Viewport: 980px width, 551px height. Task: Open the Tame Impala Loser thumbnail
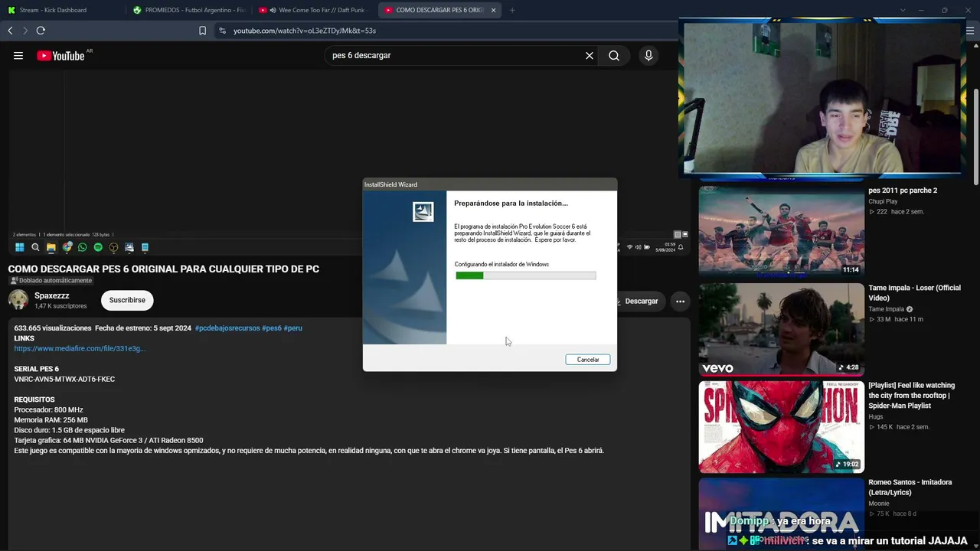point(781,329)
